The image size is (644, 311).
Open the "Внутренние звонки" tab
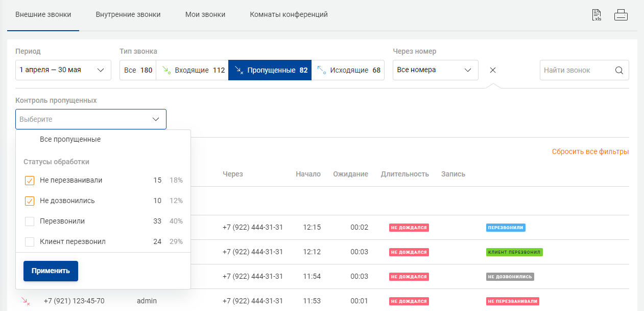tap(128, 14)
